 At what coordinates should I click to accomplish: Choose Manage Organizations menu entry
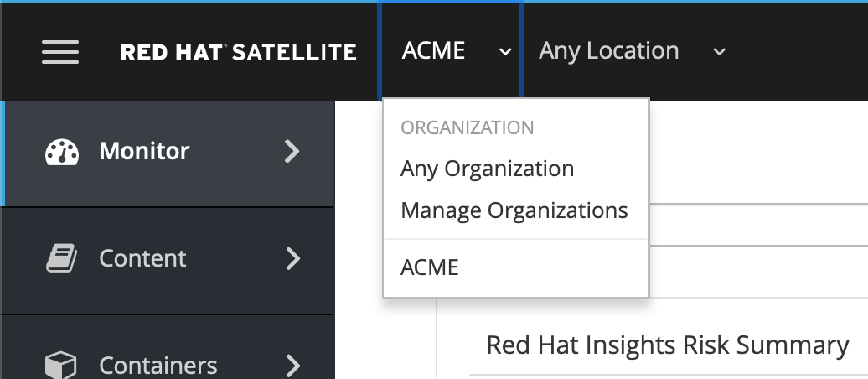pos(514,210)
